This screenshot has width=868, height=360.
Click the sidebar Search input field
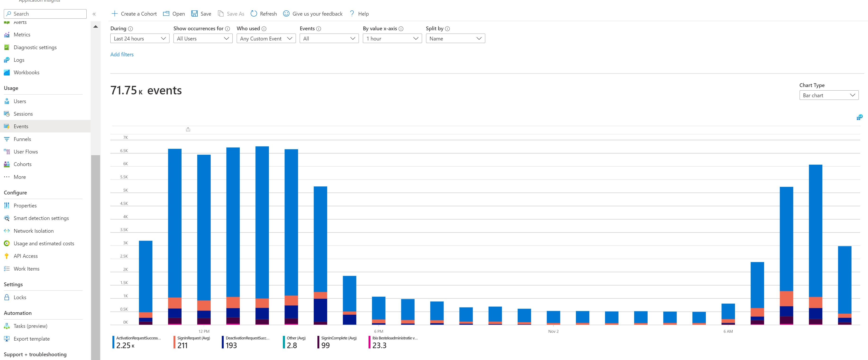45,14
